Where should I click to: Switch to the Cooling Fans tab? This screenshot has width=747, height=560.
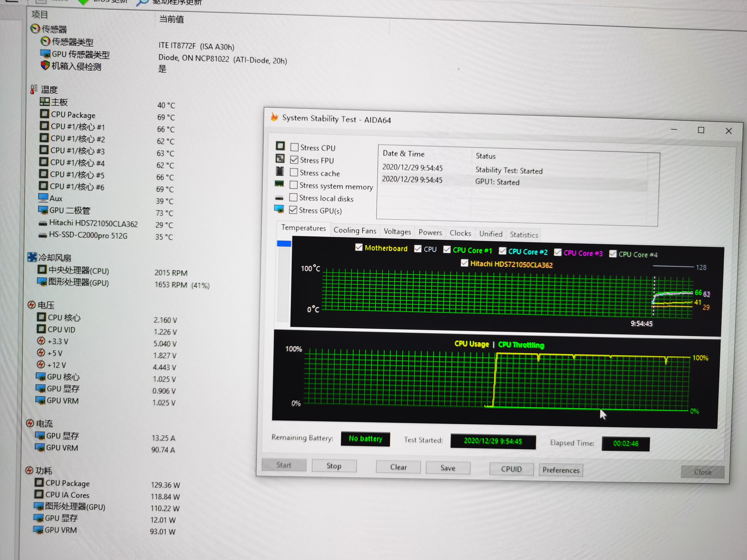click(x=355, y=230)
